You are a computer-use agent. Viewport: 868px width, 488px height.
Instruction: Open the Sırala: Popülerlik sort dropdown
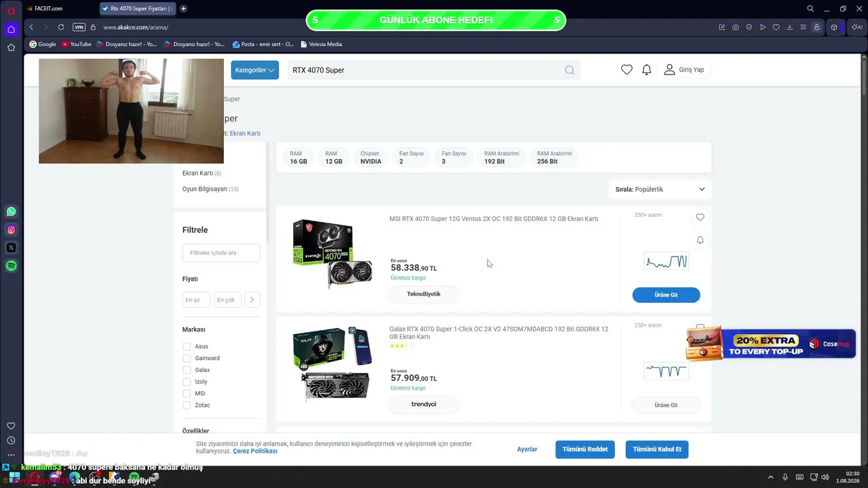(x=660, y=189)
